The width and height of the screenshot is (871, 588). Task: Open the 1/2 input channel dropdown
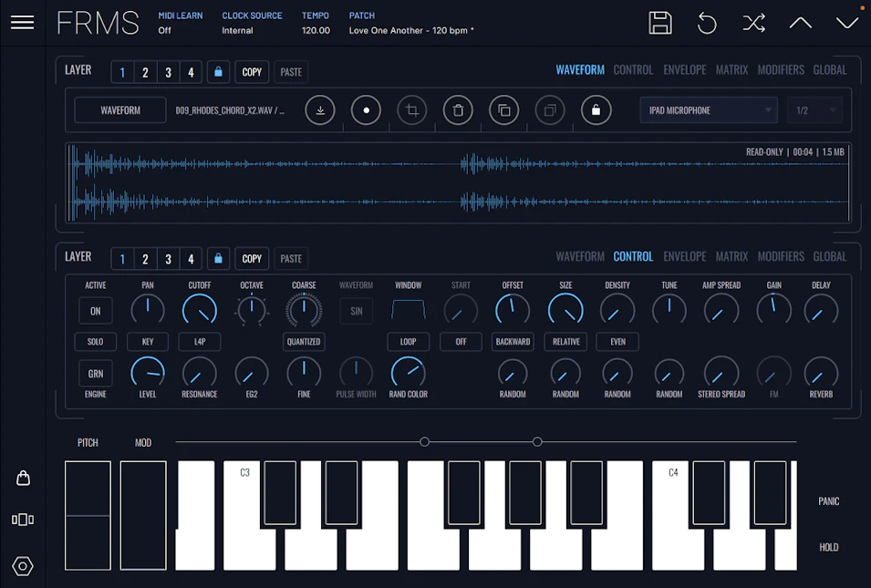click(x=814, y=110)
